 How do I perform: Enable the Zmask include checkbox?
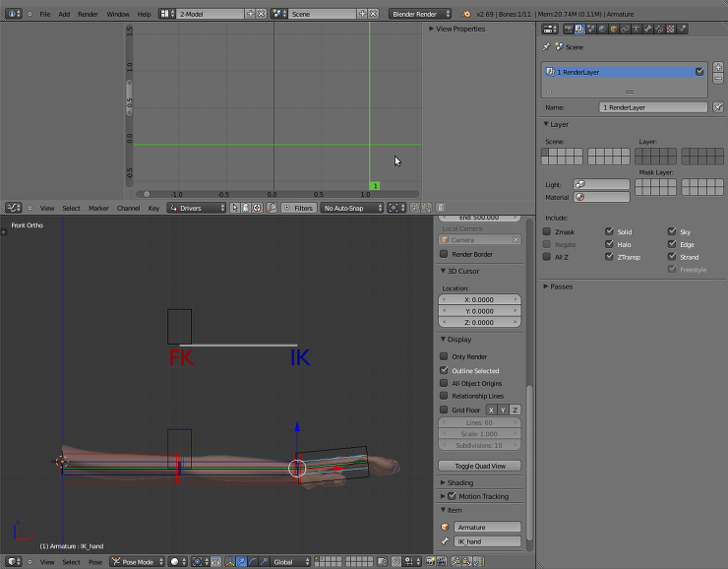[547, 231]
